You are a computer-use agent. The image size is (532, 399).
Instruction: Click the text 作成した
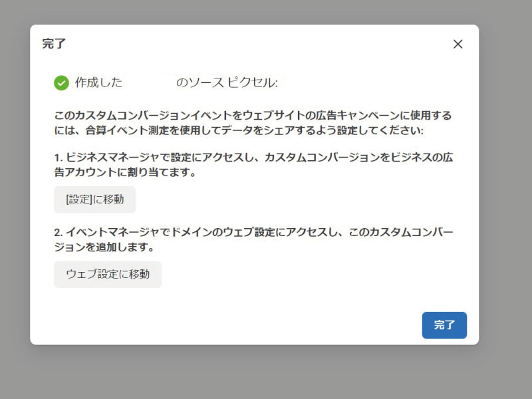click(98, 82)
